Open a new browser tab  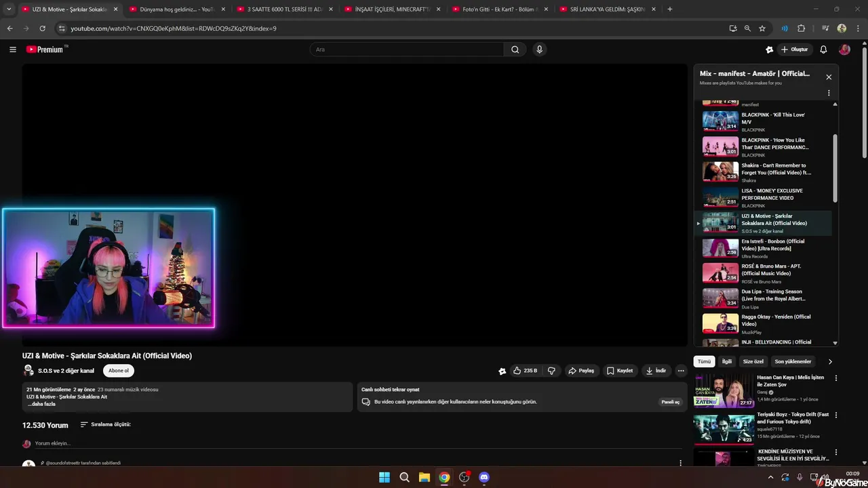click(670, 9)
